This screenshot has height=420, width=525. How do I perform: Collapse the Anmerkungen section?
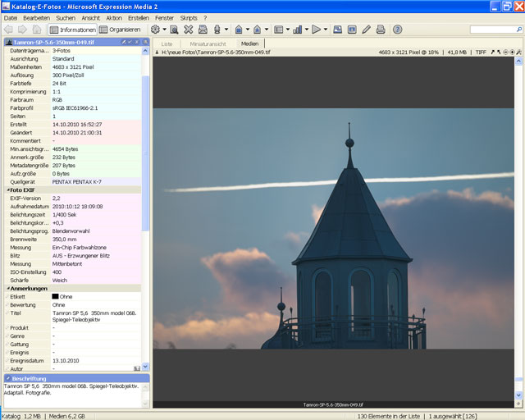7,288
